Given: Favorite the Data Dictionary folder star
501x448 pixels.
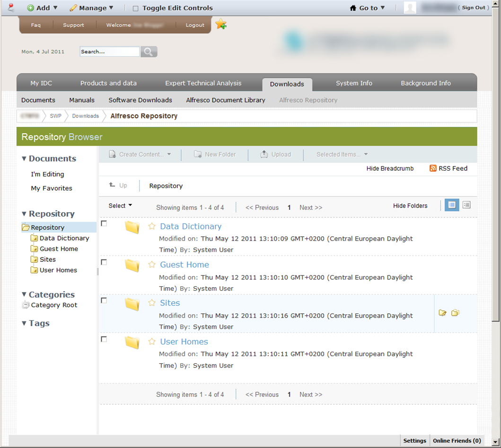Looking at the screenshot, I should tap(152, 226).
